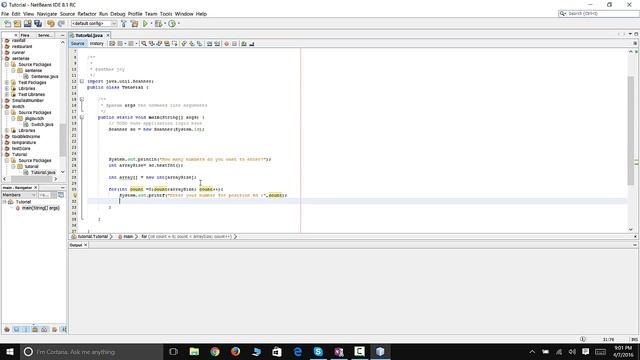Screen dimensions: 640x360
Task: Toggle fourth Navigator filter: Show Non-Public Members
Action: [x=35, y=329]
